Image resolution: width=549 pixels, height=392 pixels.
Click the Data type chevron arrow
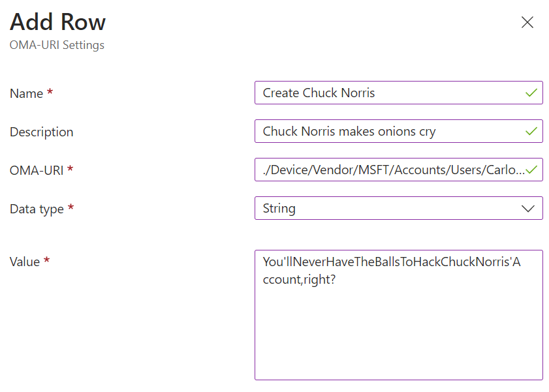528,209
